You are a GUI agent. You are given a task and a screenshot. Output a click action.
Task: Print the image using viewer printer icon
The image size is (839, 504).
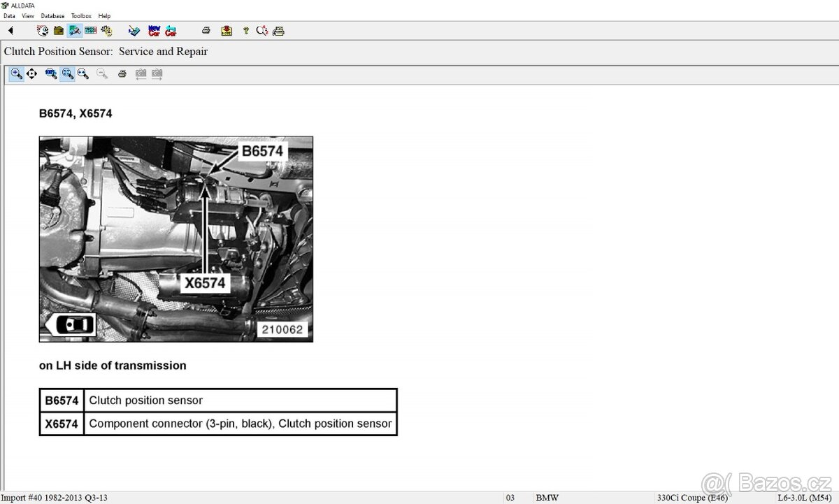click(122, 73)
